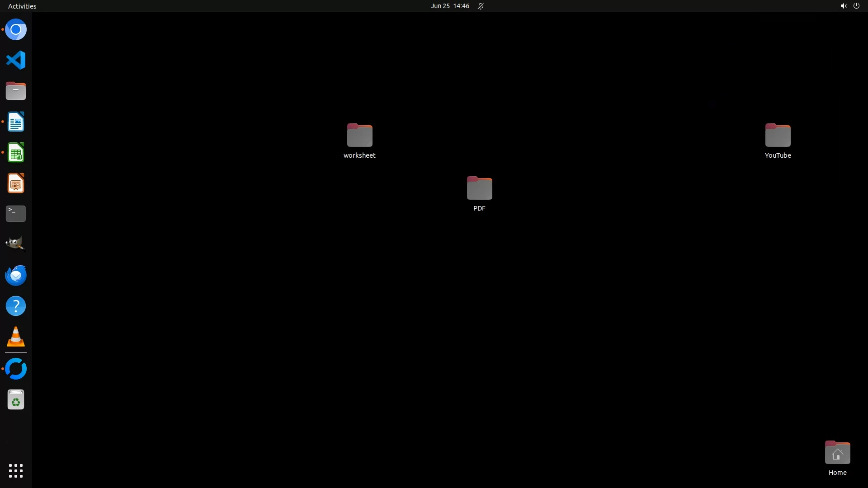Select the worksheet folder on desktop
The width and height of the screenshot is (868, 488).
click(359, 136)
